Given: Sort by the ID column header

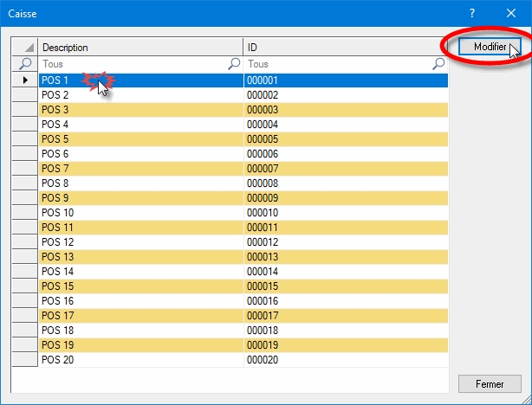Looking at the screenshot, I should coord(345,48).
